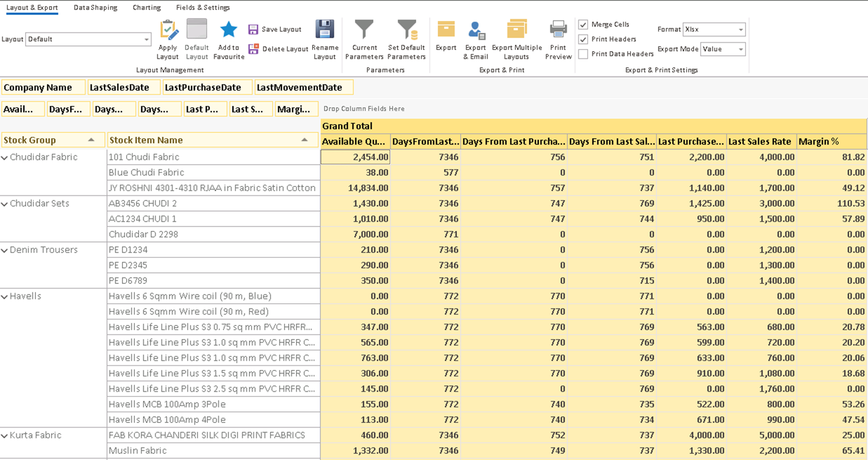Click the 2,454.00 quantity cell
Viewport: 868px width, 460px height.
pos(355,157)
